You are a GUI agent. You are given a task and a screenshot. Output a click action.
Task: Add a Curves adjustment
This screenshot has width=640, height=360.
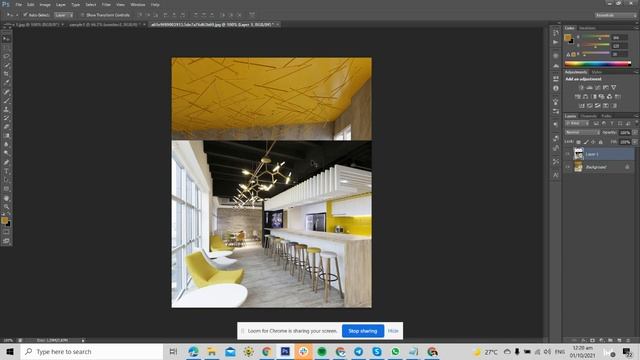pos(598,87)
